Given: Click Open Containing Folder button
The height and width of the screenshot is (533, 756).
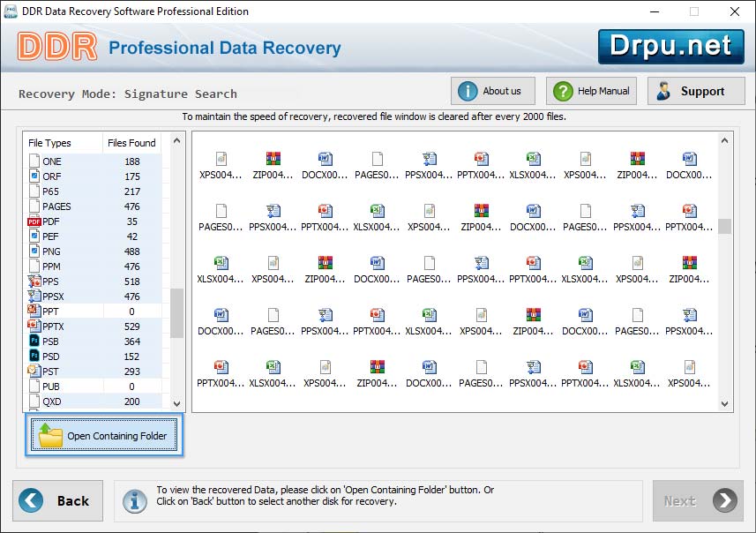Looking at the screenshot, I should [x=104, y=435].
